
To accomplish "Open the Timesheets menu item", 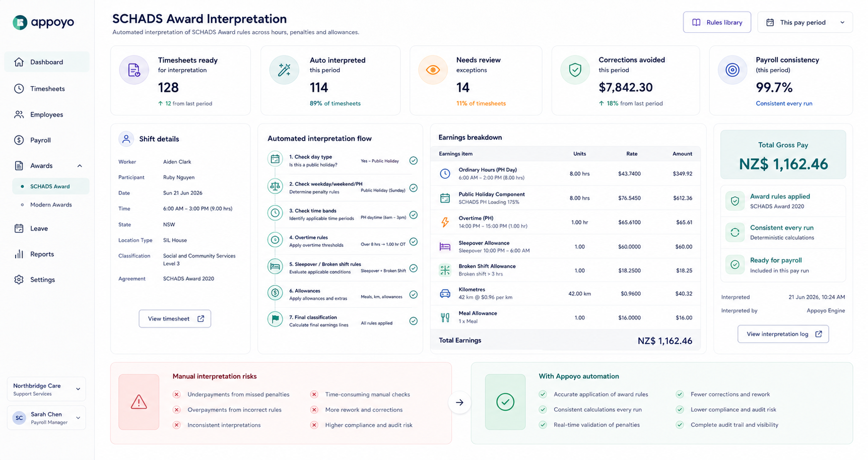I will tap(47, 89).
